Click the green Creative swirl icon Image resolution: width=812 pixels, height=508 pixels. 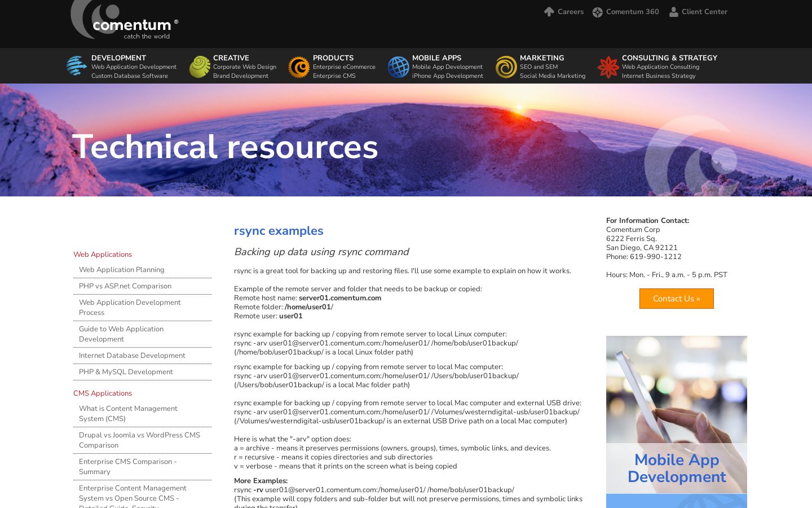[x=200, y=67]
